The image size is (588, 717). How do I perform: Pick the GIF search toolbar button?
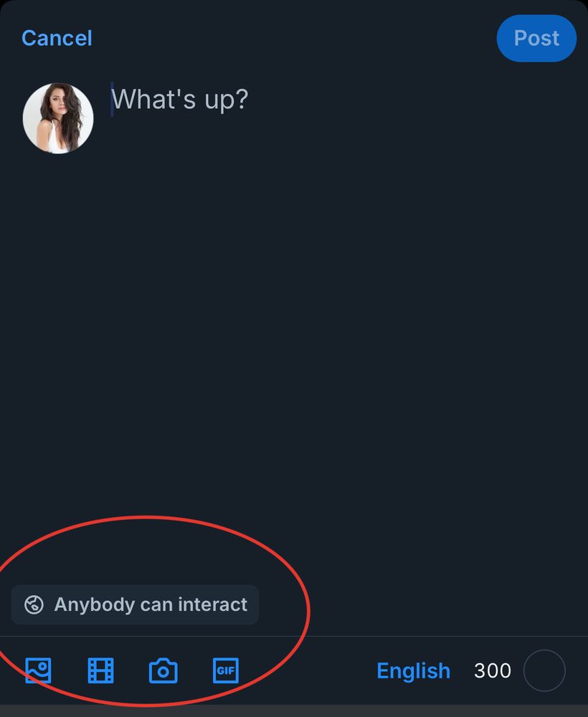pyautogui.click(x=226, y=670)
